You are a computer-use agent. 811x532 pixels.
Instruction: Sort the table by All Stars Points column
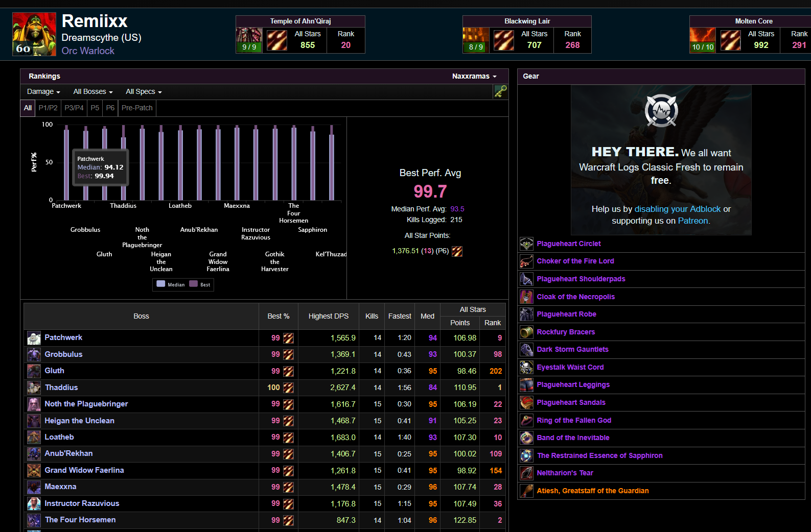click(460, 323)
